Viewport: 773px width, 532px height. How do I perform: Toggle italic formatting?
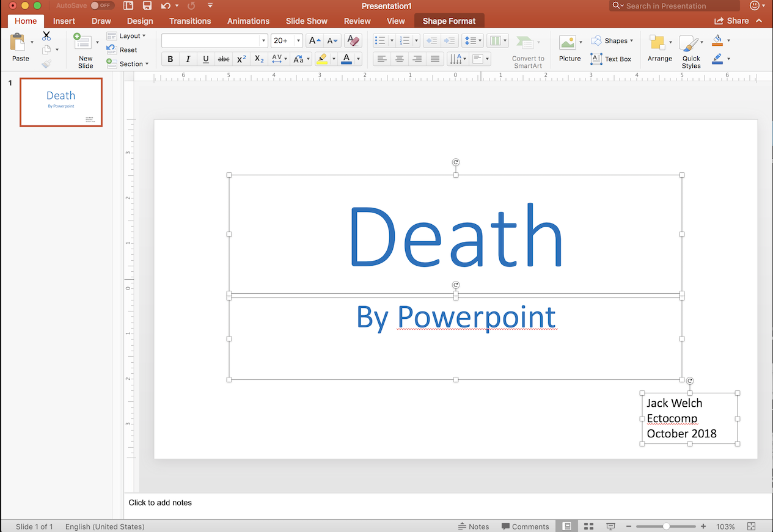coord(188,59)
